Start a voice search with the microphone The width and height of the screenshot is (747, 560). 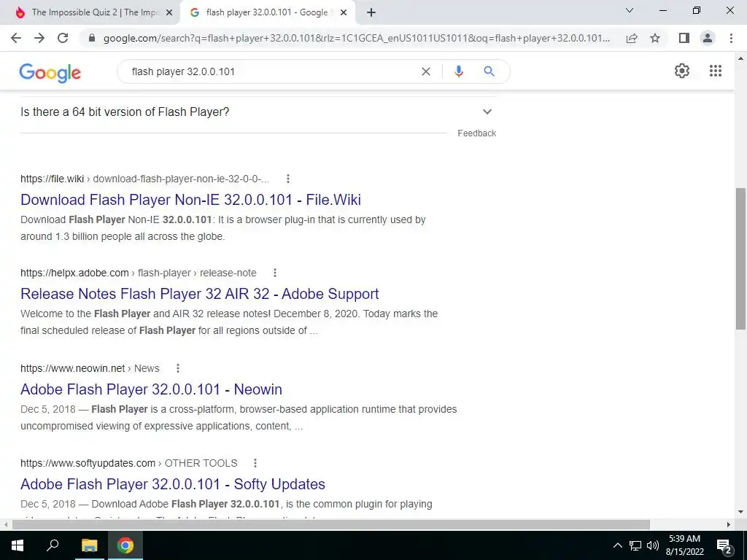point(459,71)
